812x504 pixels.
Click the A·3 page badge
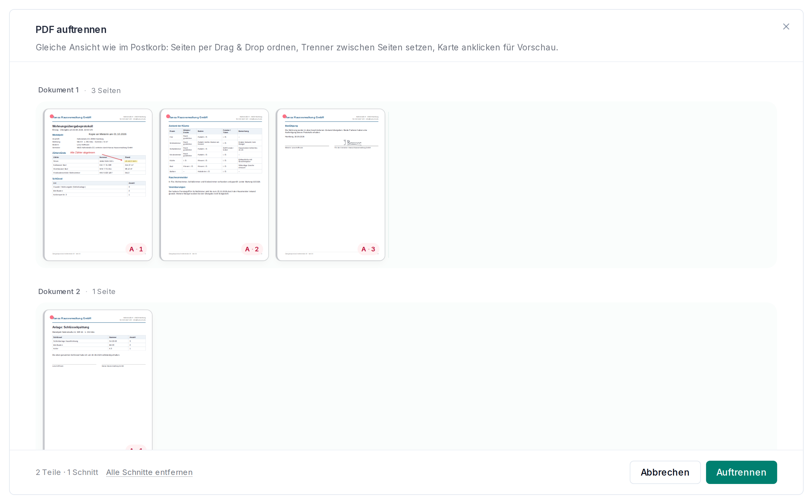pyautogui.click(x=368, y=249)
